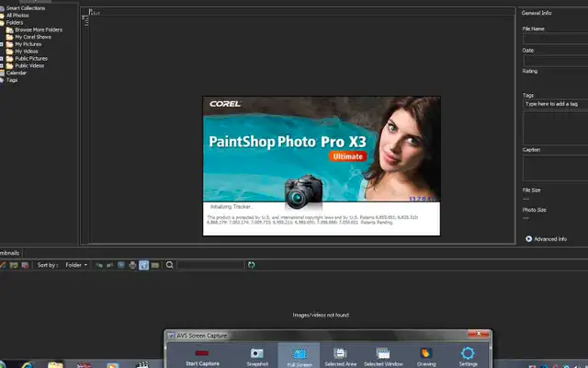Select All Photos in the tree
The height and width of the screenshot is (368, 588).
[17, 16]
